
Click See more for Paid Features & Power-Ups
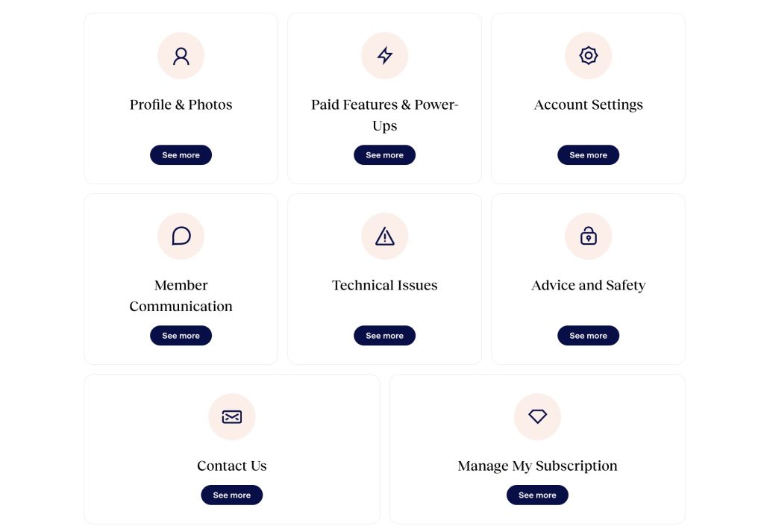click(x=384, y=154)
